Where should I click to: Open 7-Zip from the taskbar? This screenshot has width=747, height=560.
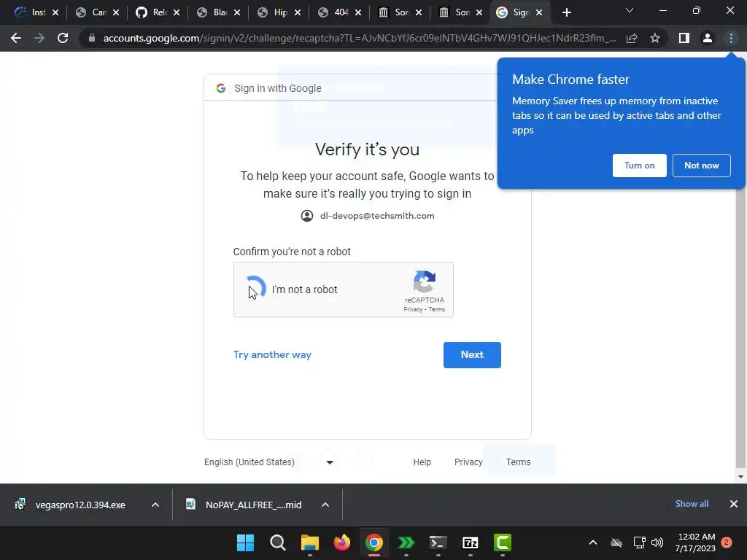coord(471,542)
